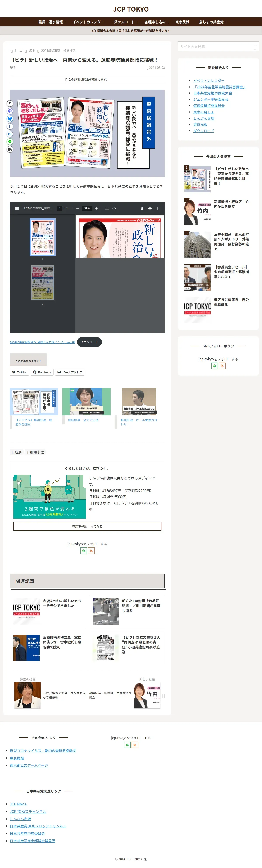Screen dimensions: 262x868
Task: Open 選挙 breadcrumb category
Action: pyautogui.click(x=32, y=51)
